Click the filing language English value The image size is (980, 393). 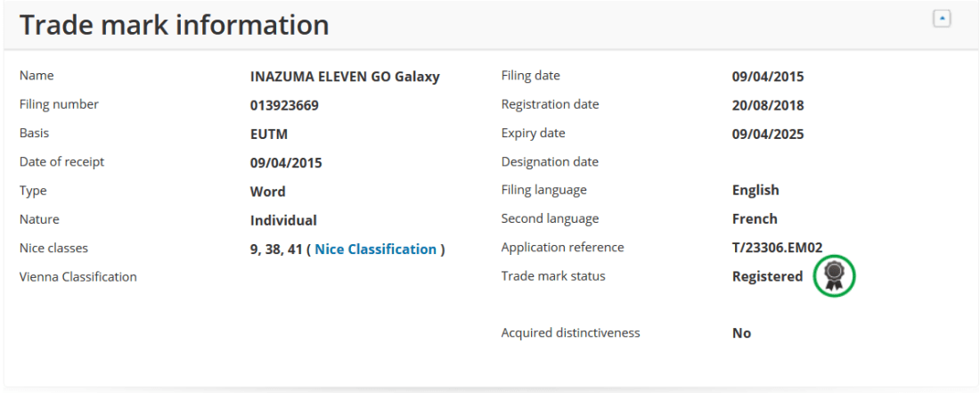(755, 190)
